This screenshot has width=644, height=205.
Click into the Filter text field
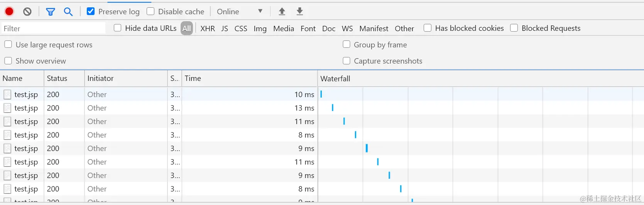(x=53, y=29)
